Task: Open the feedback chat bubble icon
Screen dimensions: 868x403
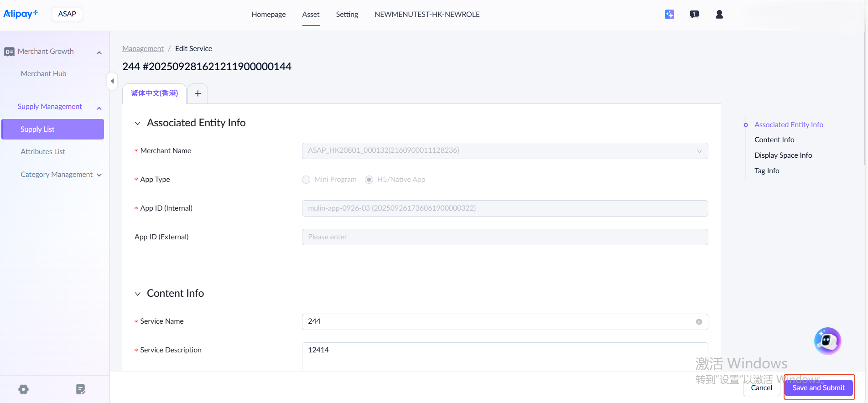Action: (694, 15)
